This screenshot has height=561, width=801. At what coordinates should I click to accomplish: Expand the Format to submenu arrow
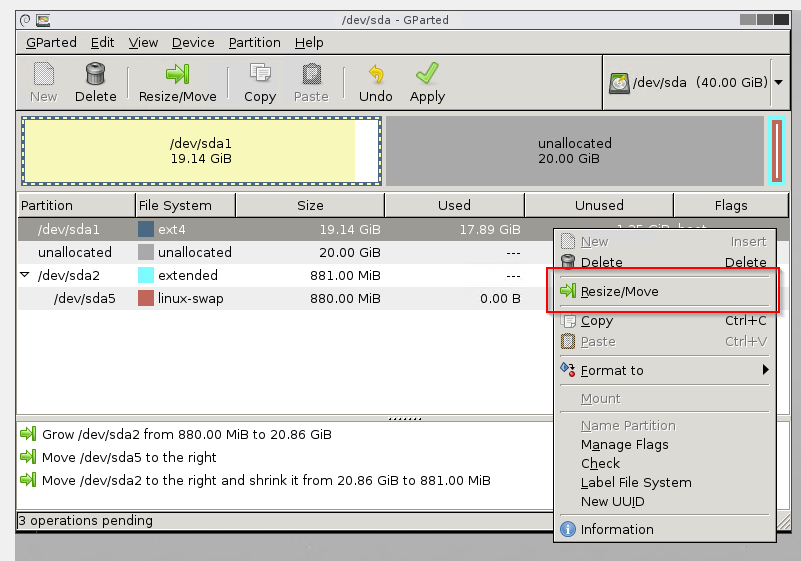coord(765,369)
